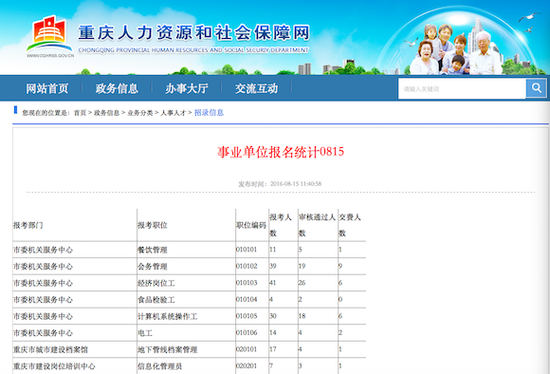Select the 餐饮管理 position cell
550x374 pixels.
pos(152,250)
